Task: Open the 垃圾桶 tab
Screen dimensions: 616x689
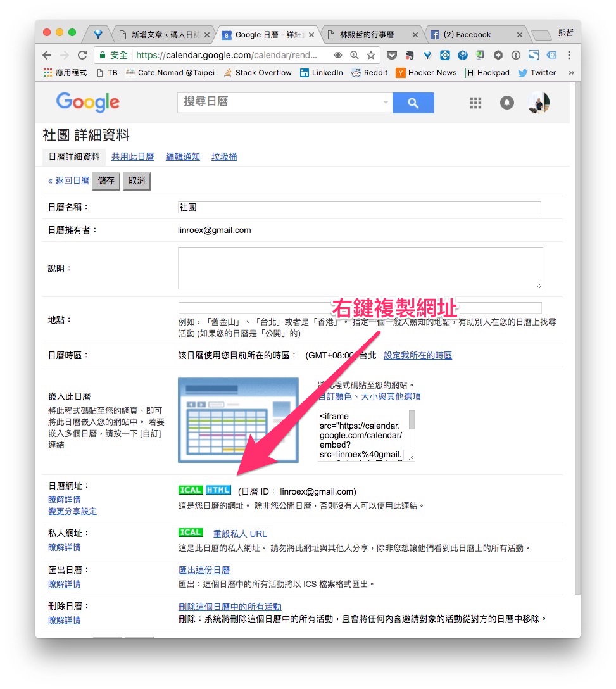Action: (224, 156)
